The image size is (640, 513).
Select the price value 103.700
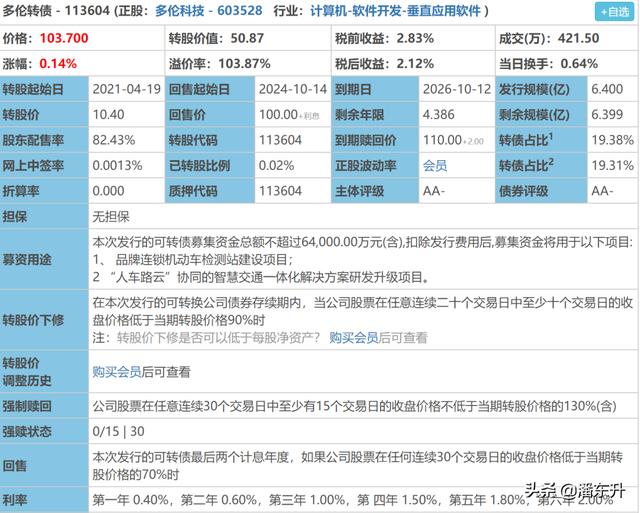(x=64, y=38)
